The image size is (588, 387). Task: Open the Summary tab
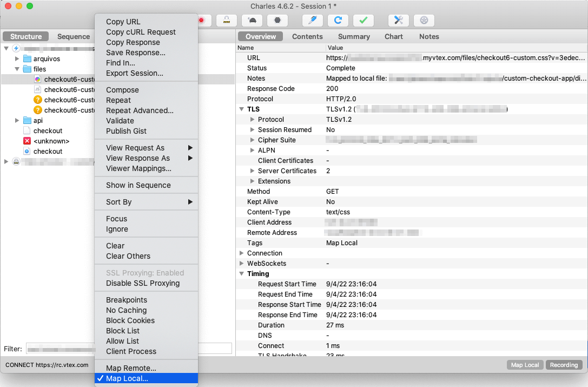coord(354,36)
